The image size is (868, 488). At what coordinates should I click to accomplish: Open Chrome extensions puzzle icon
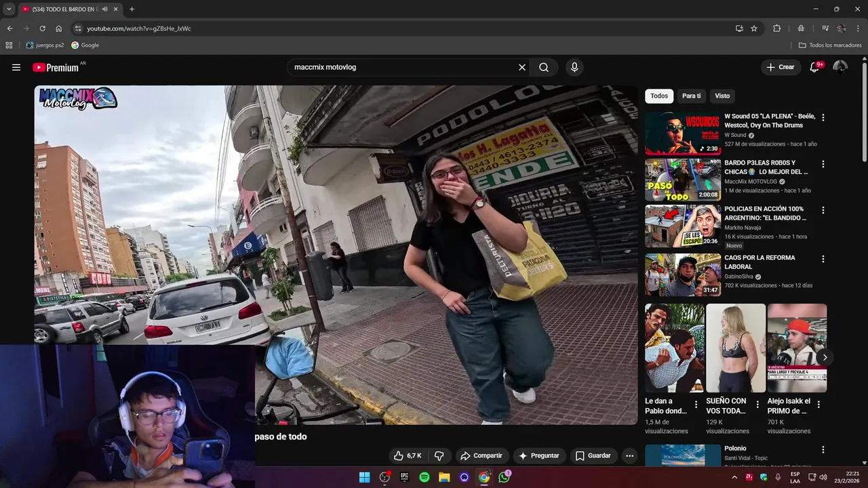point(777,28)
